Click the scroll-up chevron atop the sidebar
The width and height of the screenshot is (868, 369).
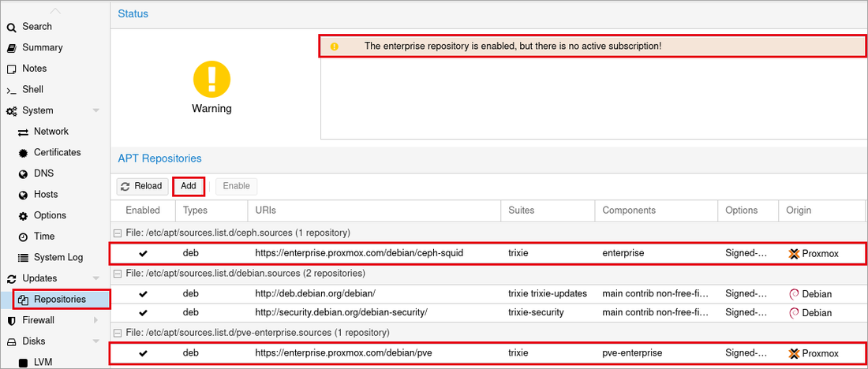click(55, 11)
